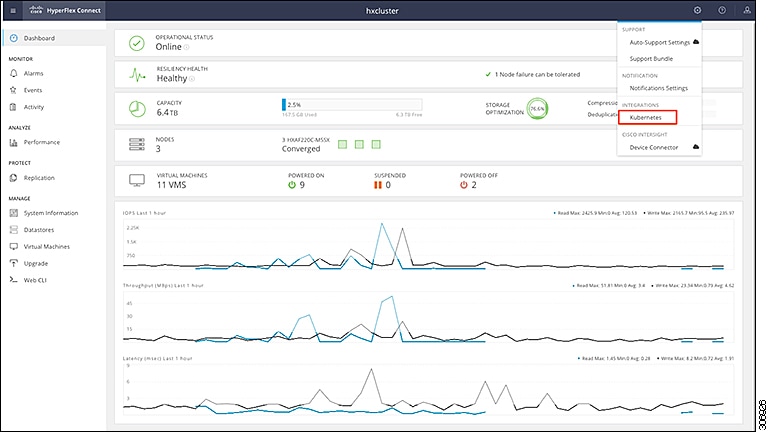
Task: Select Kubernetes from the integrations menu
Action: point(646,118)
